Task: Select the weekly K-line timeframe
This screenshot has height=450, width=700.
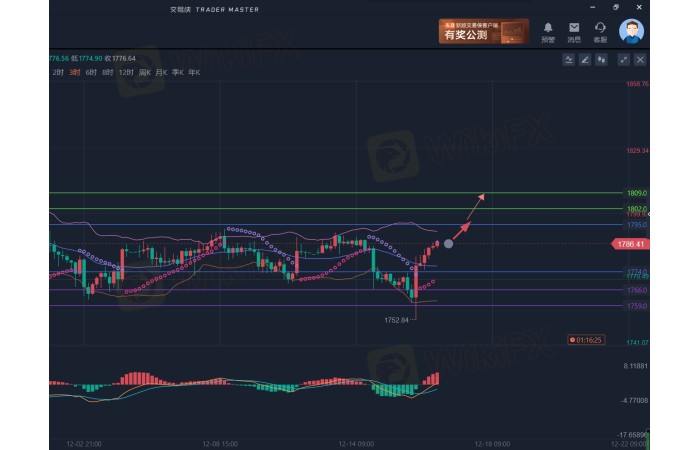Action: tap(145, 72)
